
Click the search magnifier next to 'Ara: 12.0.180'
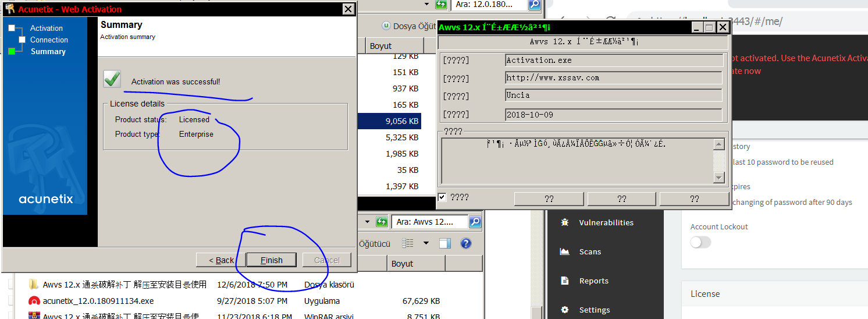click(535, 5)
